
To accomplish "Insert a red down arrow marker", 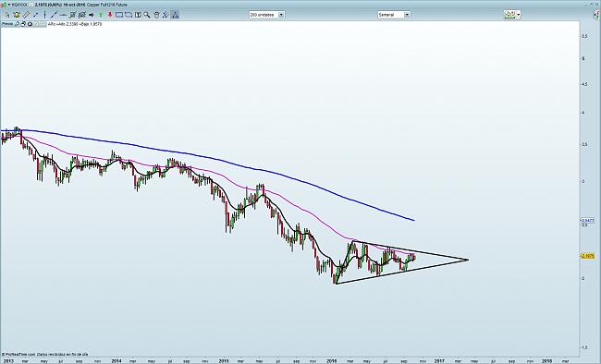I will pyautogui.click(x=110, y=15).
